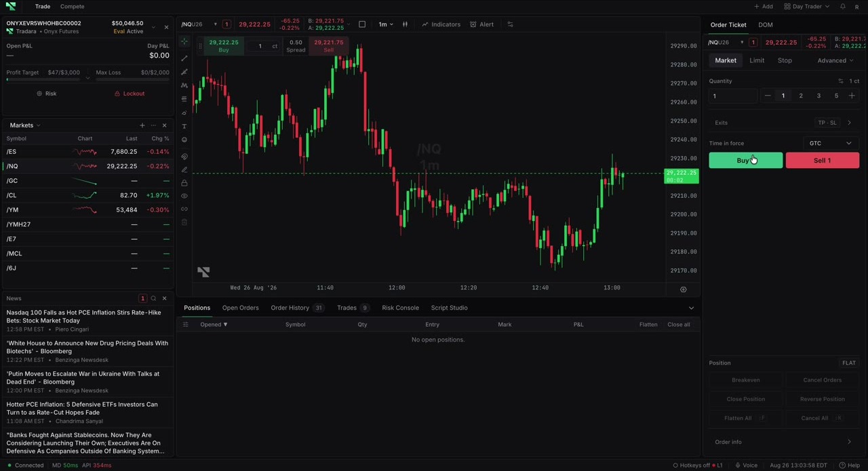Click the square layout icon in chart toolbar
The height and width of the screenshot is (471, 868).
362,24
